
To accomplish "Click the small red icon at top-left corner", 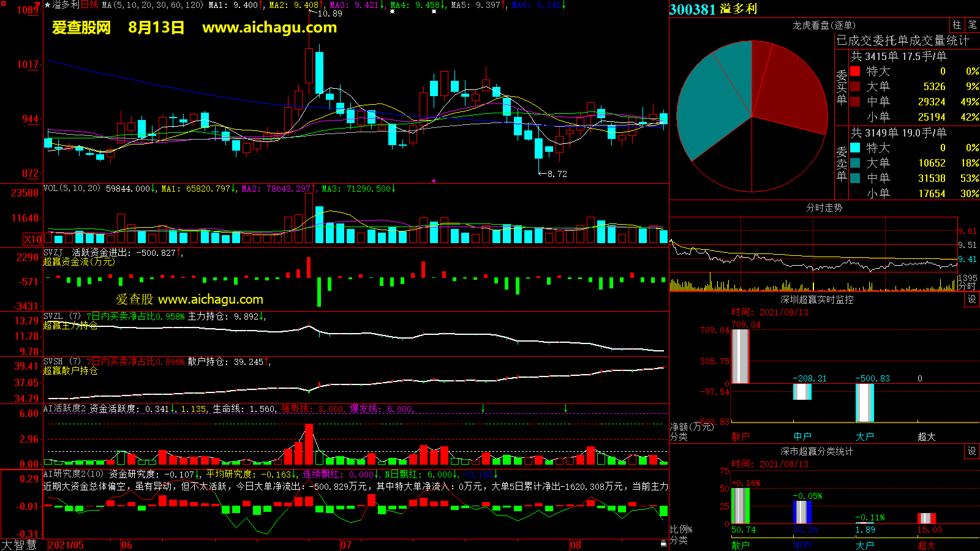I will 37,4.
